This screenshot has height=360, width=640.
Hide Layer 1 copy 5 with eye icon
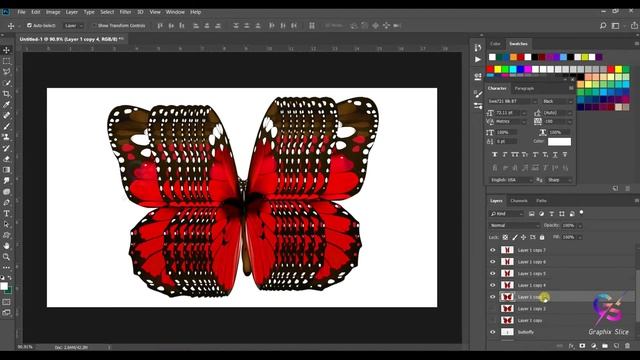[493, 273]
